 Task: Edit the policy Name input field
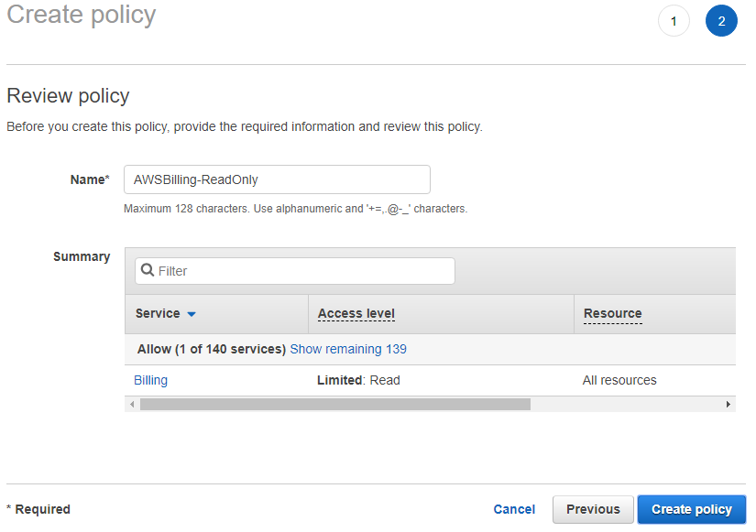277,179
